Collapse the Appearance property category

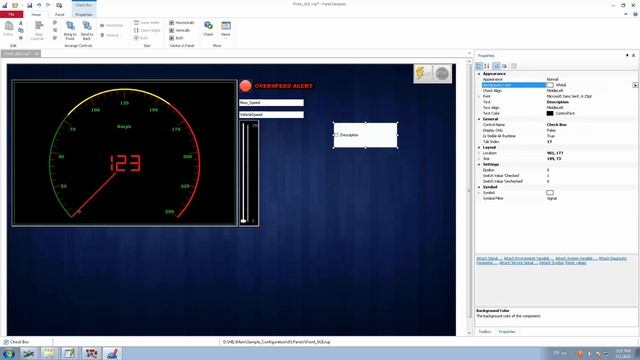pos(479,74)
